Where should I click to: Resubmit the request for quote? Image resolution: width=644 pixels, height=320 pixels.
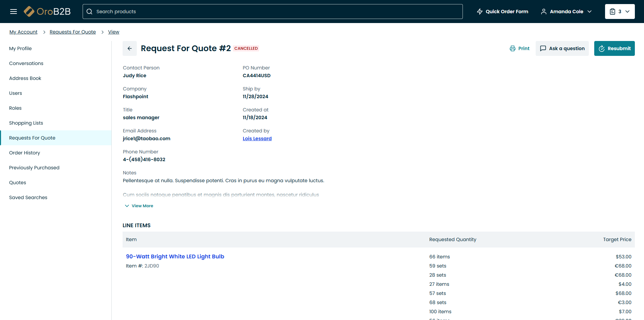[x=614, y=48]
